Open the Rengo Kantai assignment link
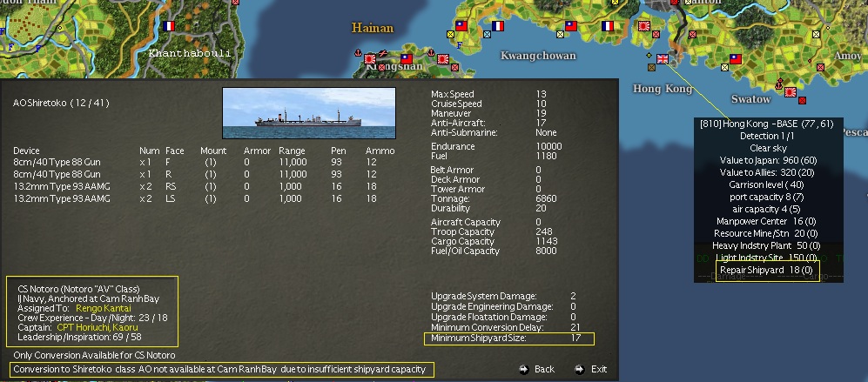Image resolution: width=868 pixels, height=382 pixels. click(104, 308)
